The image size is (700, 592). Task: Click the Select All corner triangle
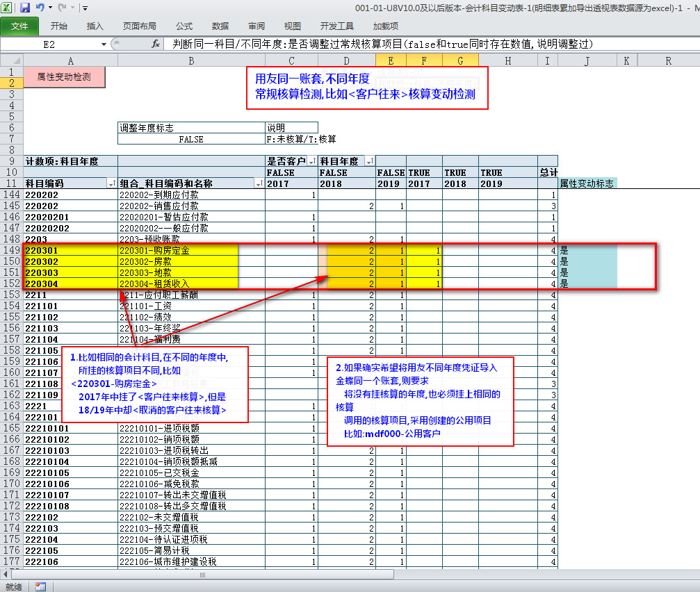pyautogui.click(x=11, y=60)
